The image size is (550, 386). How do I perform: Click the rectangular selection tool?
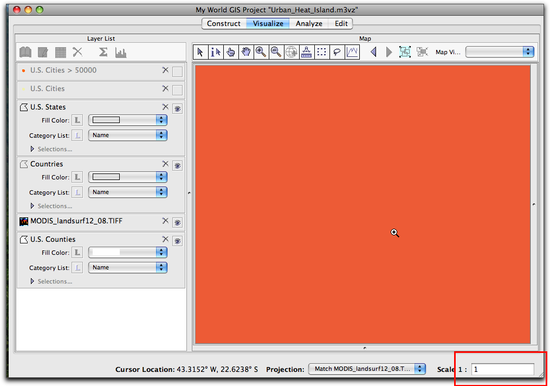click(322, 52)
